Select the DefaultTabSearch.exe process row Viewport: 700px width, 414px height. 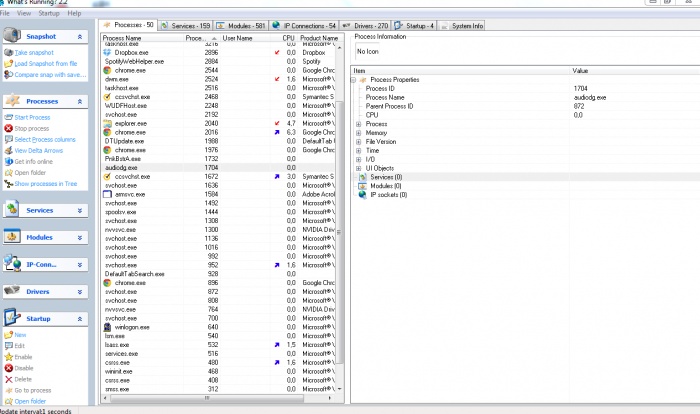(218, 274)
